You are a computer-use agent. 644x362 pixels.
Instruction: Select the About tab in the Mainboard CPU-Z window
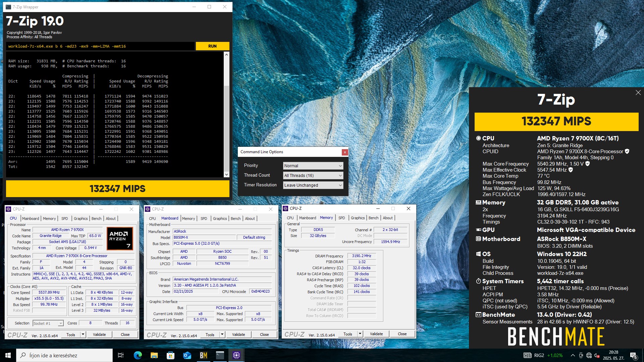[250, 219]
